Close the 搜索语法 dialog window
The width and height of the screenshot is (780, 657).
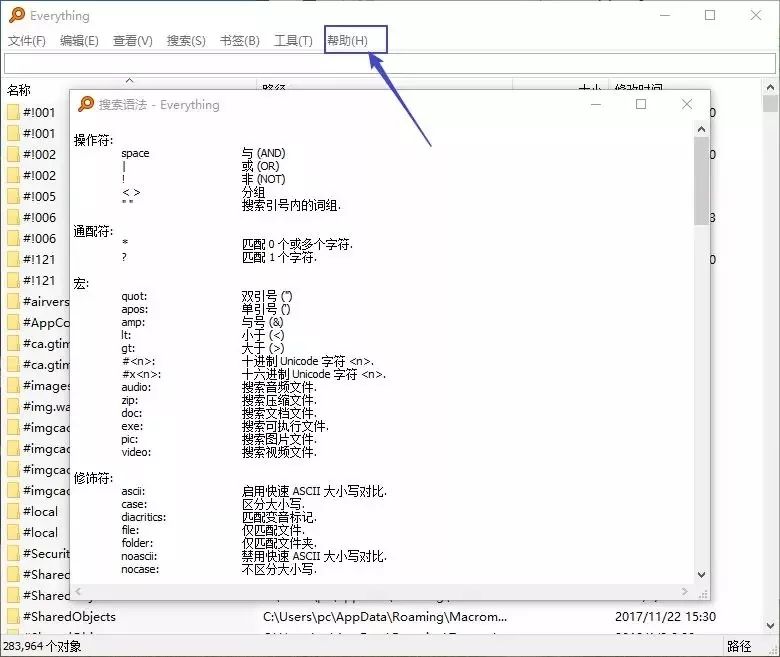coord(687,104)
